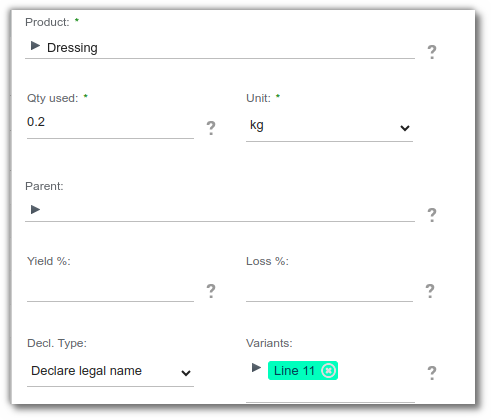The width and height of the screenshot is (491, 420).
Task: Click the empty Yield % input field
Action: pos(110,289)
